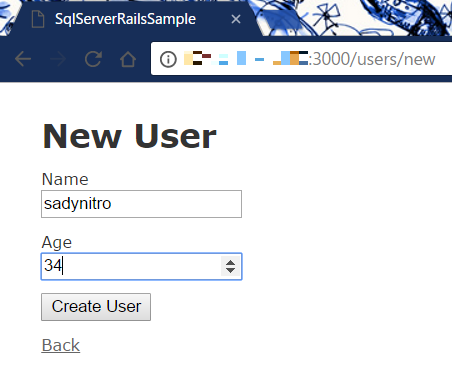Submit the Create User button
The image size is (452, 379).
pos(96,307)
